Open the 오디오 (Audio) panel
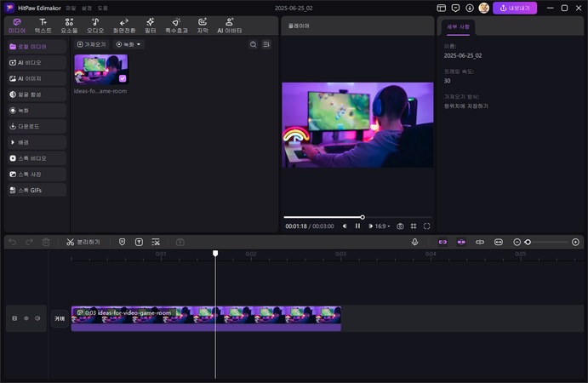The width and height of the screenshot is (588, 383). click(94, 25)
